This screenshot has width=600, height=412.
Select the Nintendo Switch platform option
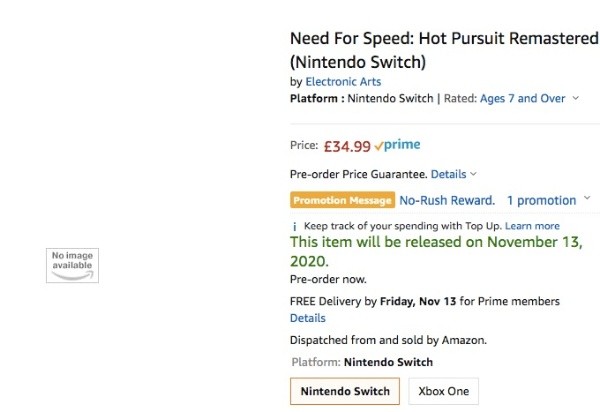tap(345, 391)
